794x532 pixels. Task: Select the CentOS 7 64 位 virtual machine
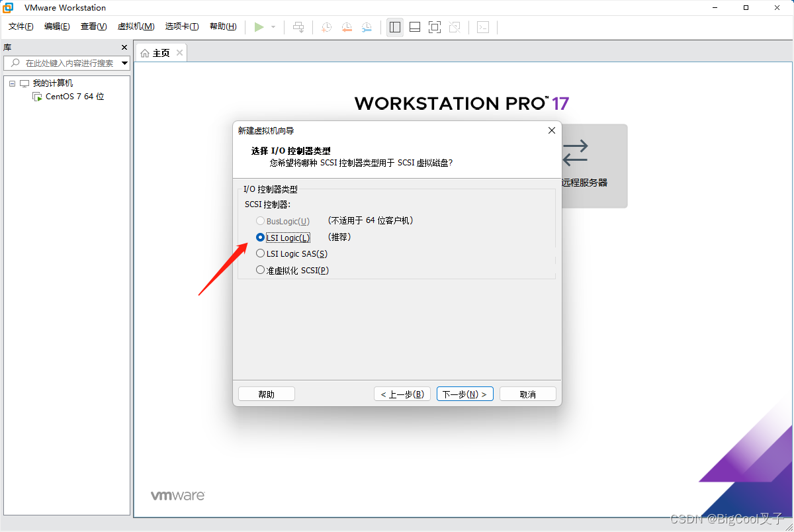point(75,97)
